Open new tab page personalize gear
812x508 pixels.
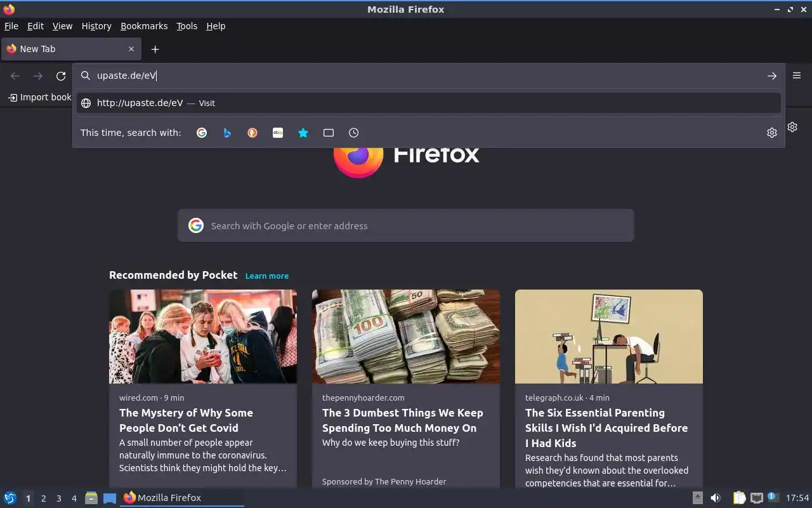pyautogui.click(x=792, y=127)
